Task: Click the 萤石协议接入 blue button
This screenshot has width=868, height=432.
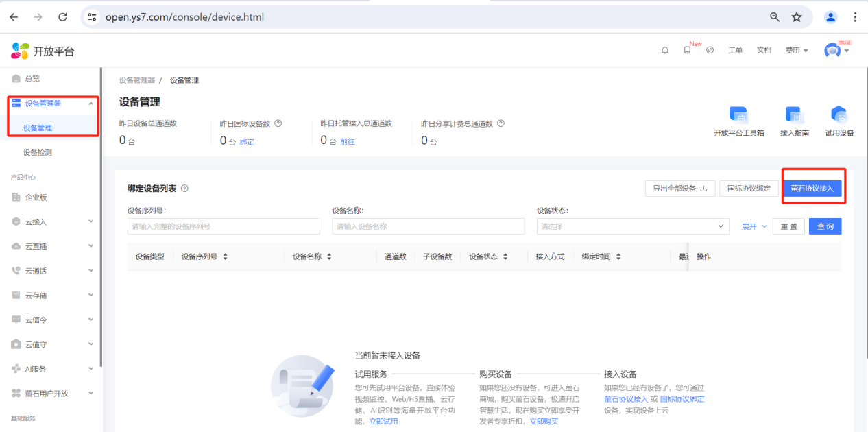Action: [812, 189]
